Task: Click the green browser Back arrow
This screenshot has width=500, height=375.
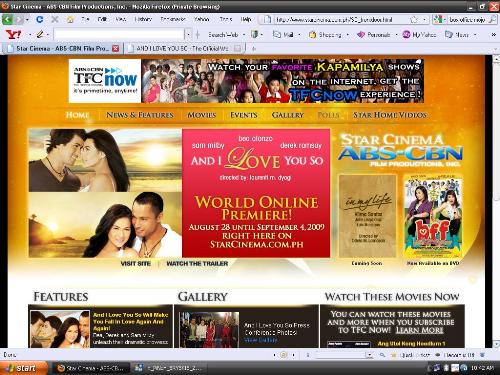Action: click(7, 19)
